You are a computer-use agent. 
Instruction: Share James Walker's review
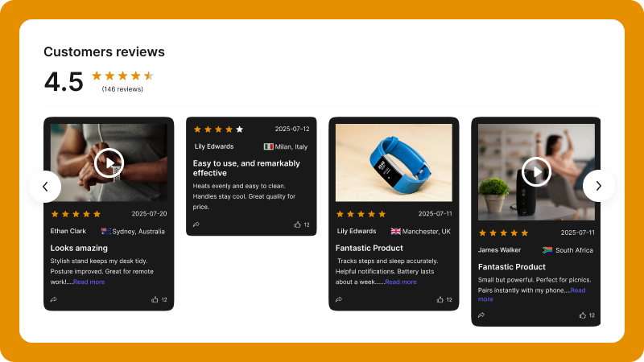(481, 315)
